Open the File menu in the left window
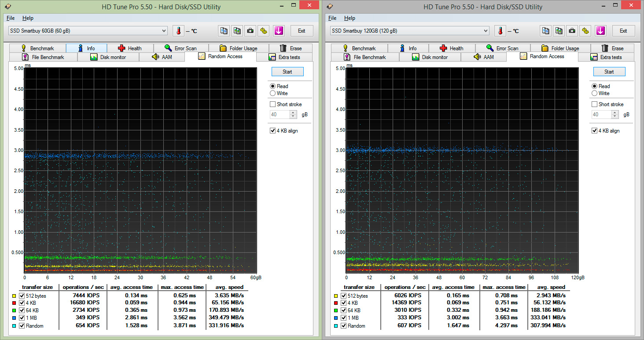This screenshot has width=644, height=340. click(11, 18)
